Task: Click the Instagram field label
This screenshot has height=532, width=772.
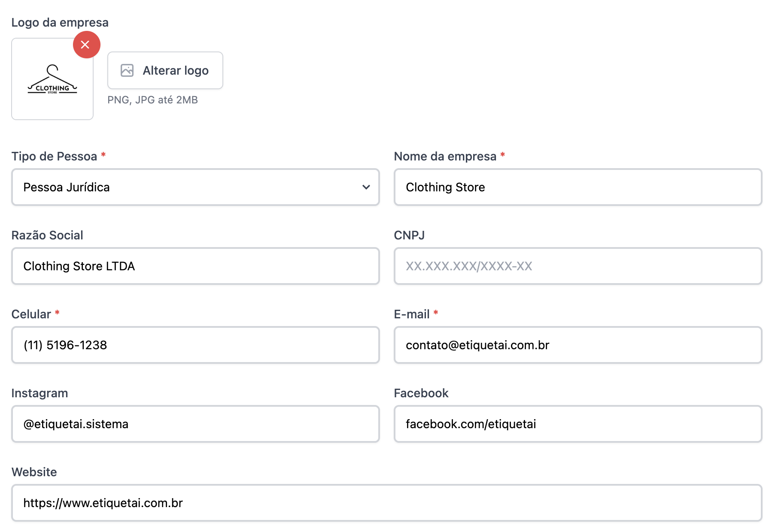Action: (40, 393)
